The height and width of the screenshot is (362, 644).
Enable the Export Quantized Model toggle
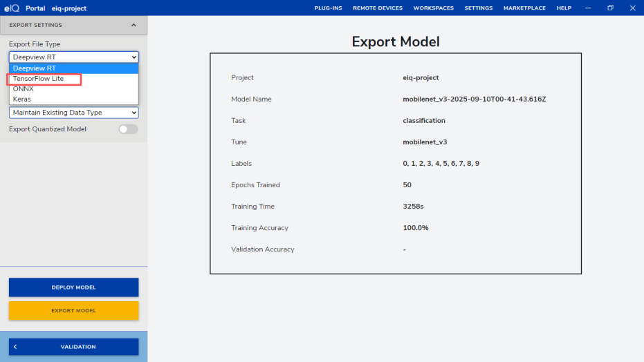click(x=128, y=129)
